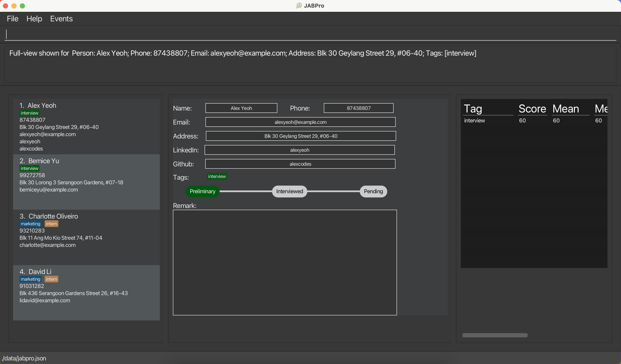Click the interview tag in details panel
This screenshot has height=364, width=621.
tap(217, 177)
